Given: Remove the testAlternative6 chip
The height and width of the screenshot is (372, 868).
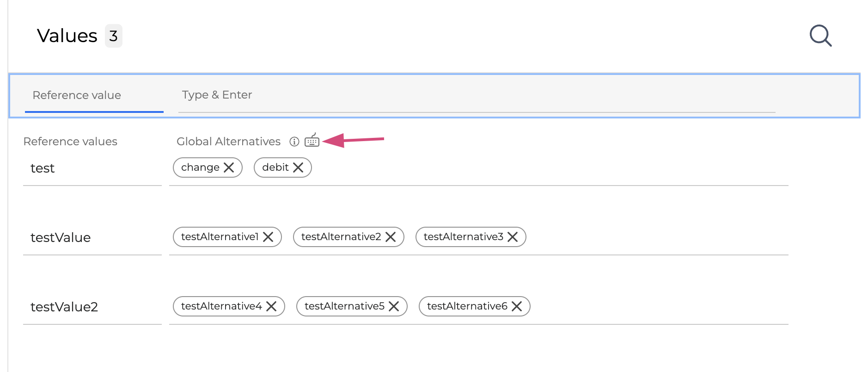Looking at the screenshot, I should 517,306.
